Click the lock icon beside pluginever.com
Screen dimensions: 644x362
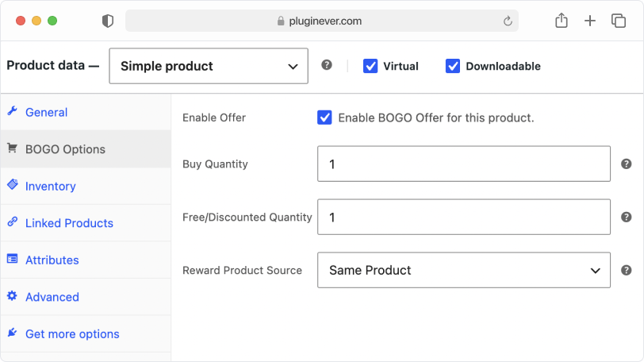(281, 21)
